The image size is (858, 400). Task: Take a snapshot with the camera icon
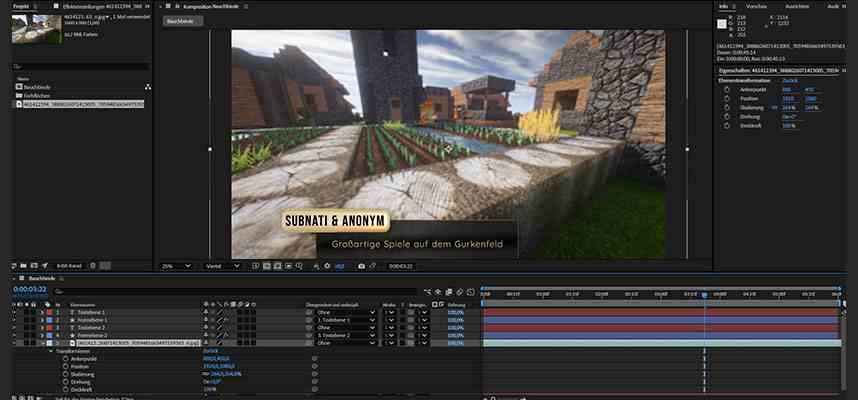[x=361, y=266]
